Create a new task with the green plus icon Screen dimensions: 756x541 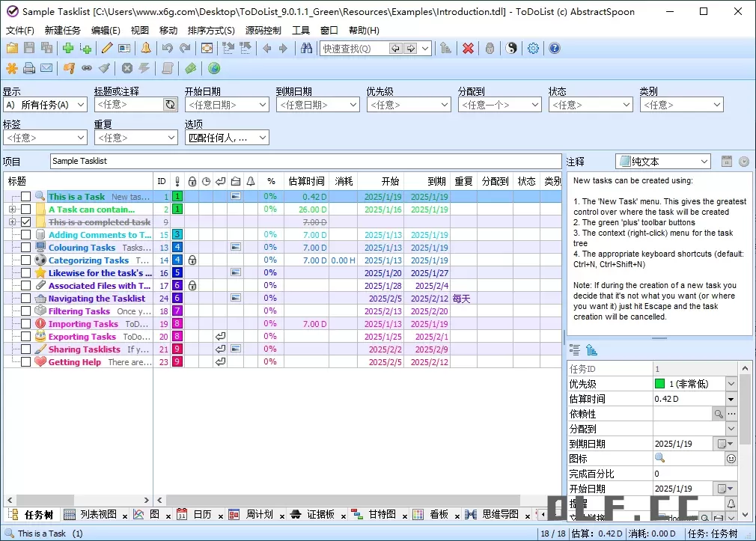point(68,48)
